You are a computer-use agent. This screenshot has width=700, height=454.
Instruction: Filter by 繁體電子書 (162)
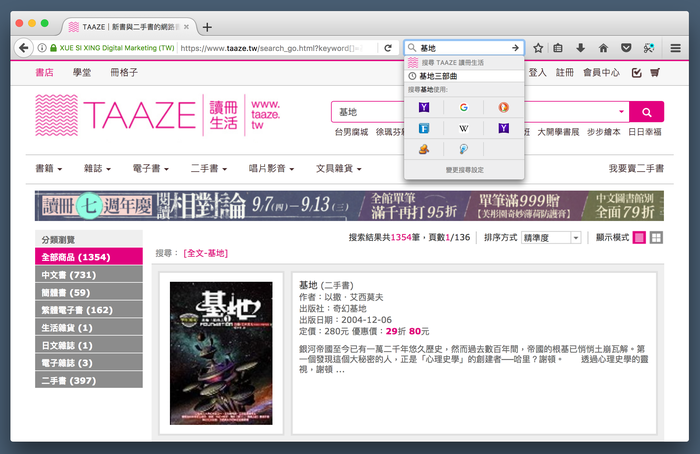pos(89,310)
